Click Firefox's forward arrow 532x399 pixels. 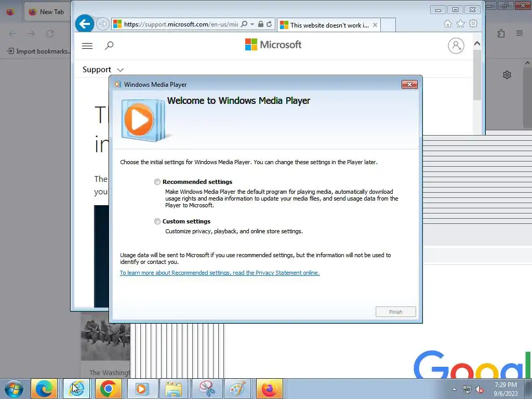pyautogui.click(x=31, y=34)
